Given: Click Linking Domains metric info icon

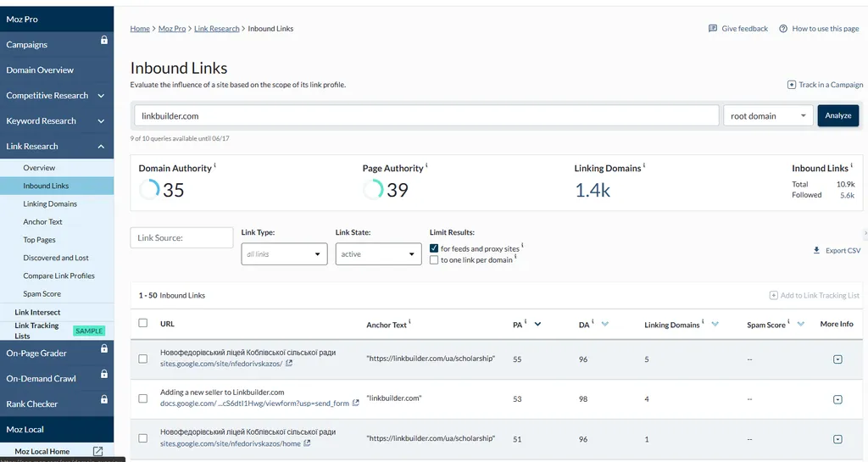Looking at the screenshot, I should (644, 165).
